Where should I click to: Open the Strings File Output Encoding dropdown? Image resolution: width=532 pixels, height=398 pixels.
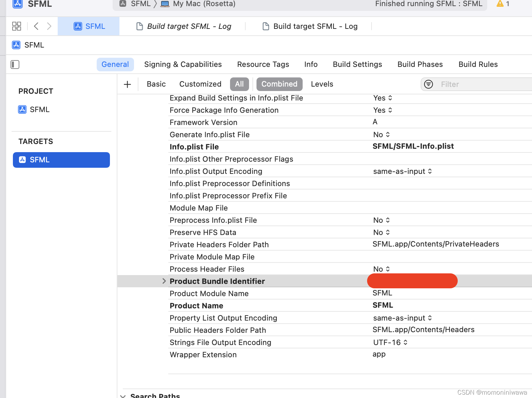[390, 342]
